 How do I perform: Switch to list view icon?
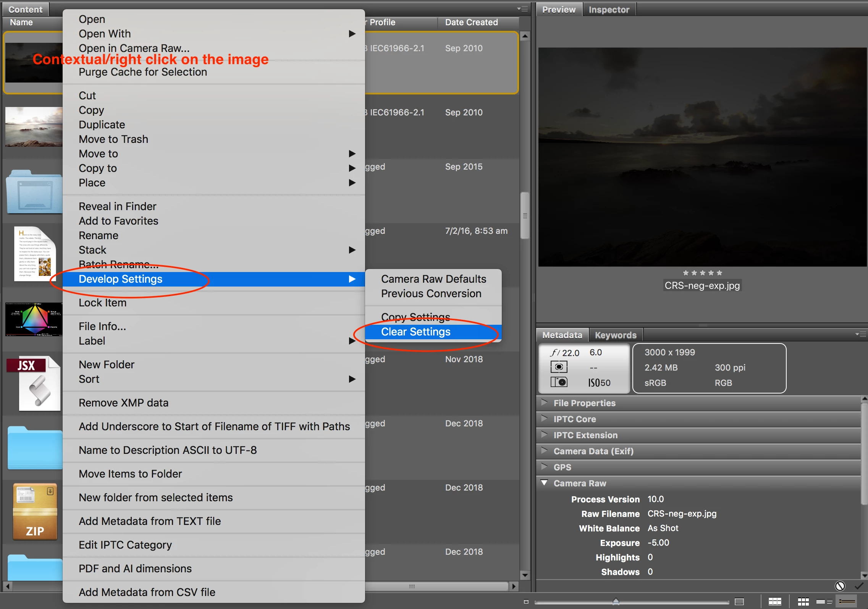(847, 602)
